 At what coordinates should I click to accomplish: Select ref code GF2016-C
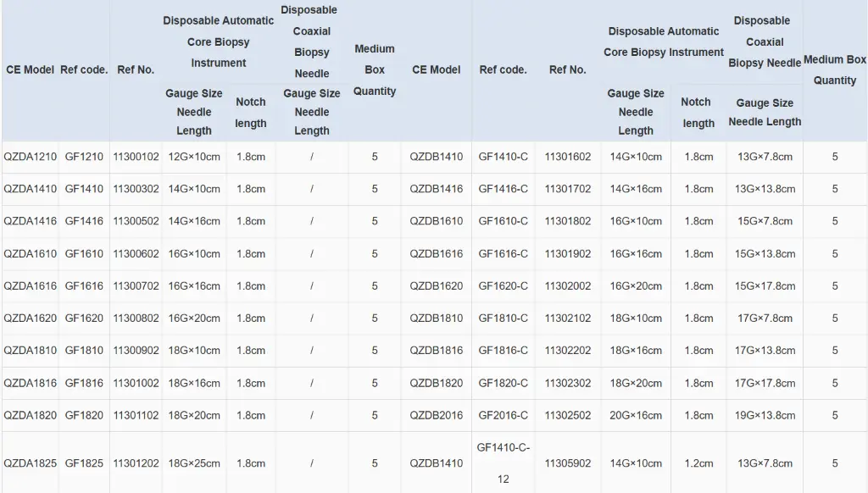pyautogui.click(x=503, y=415)
